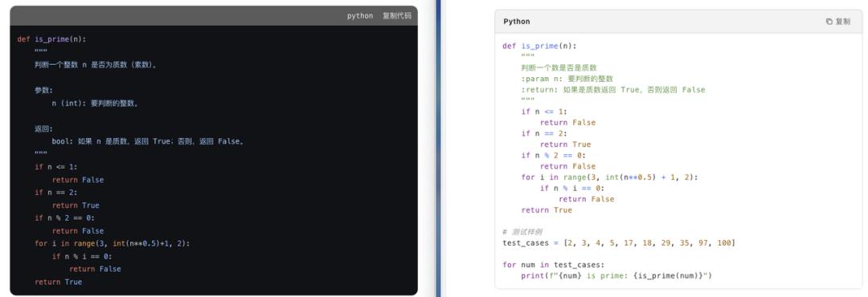Click the Python title of the light code block
Viewport: 868px width, 297px height.
point(517,22)
